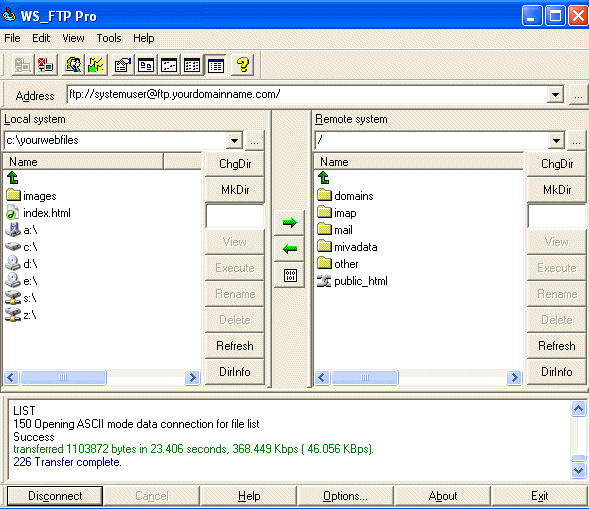Screen dimensions: 589x509
Task: Switch to large icons view
Action: pyautogui.click(x=146, y=65)
